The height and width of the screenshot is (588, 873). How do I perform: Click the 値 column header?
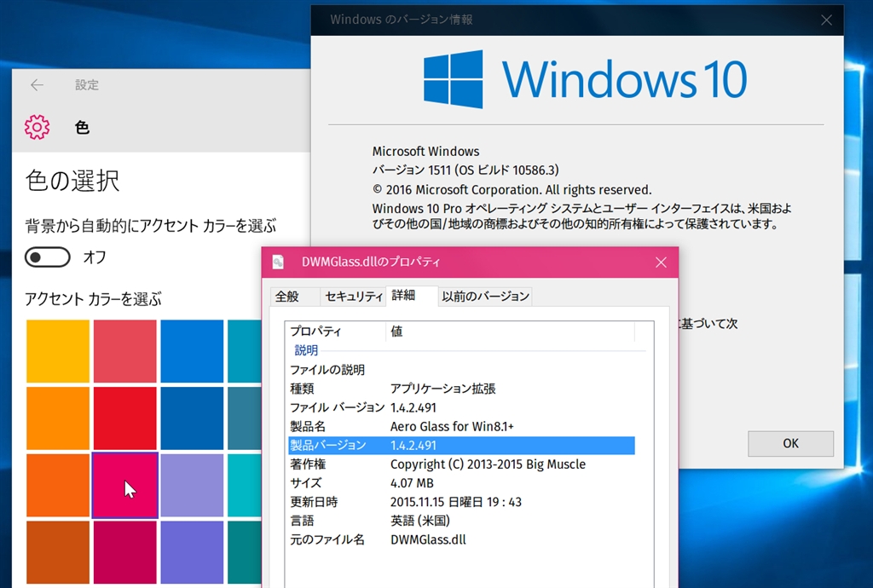click(510, 331)
